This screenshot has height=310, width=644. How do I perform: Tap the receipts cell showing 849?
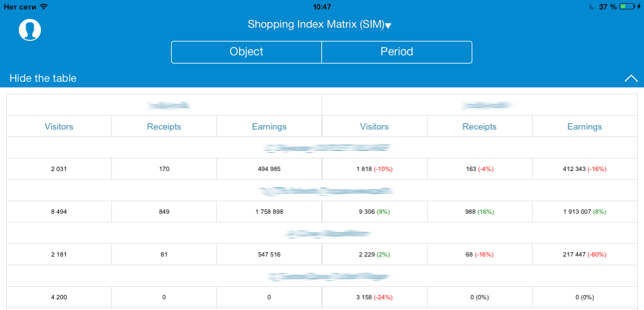(x=164, y=212)
